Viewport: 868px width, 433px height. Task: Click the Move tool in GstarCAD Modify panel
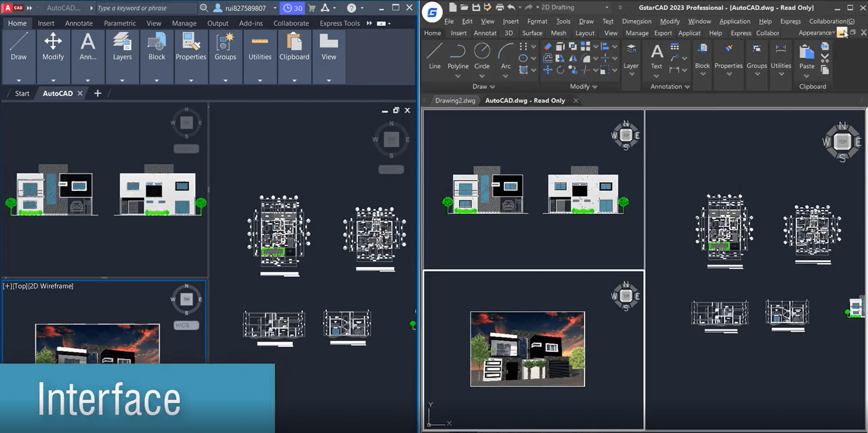pos(548,70)
